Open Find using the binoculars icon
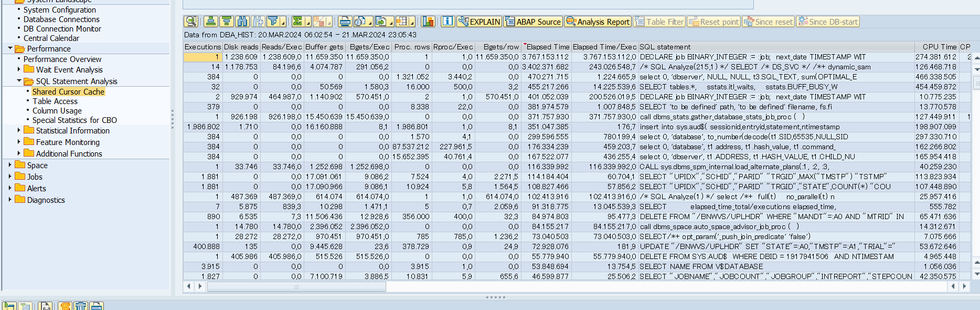The image size is (980, 310). click(x=242, y=22)
